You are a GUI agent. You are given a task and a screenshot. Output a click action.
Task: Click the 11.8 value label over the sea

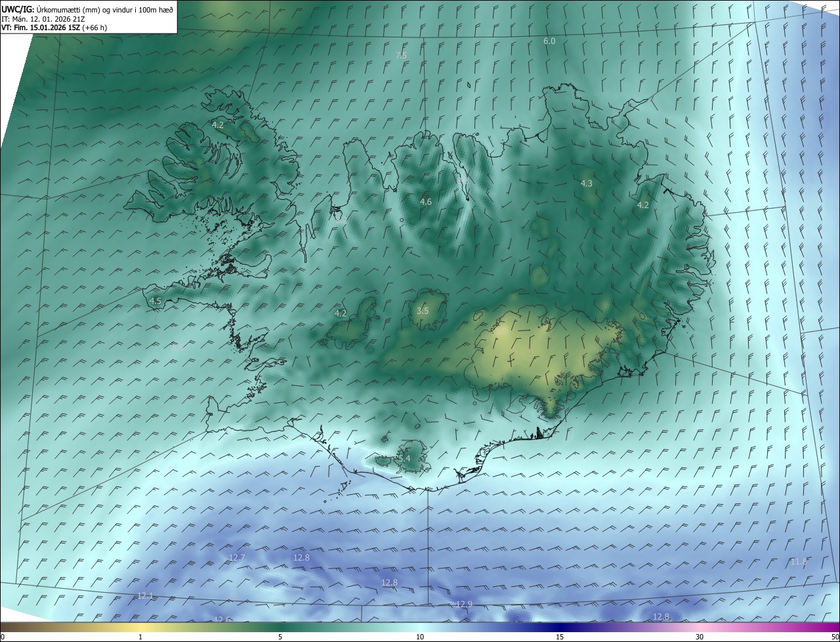point(799,561)
